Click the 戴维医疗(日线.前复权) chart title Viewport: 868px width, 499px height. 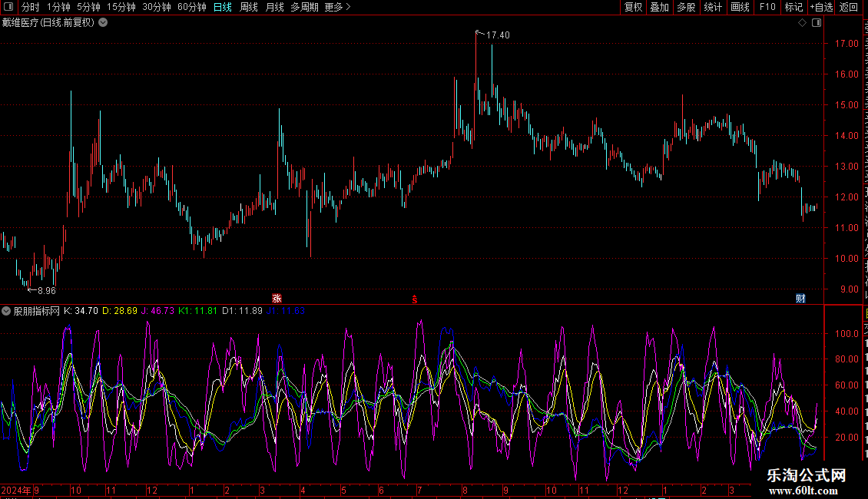(48, 23)
